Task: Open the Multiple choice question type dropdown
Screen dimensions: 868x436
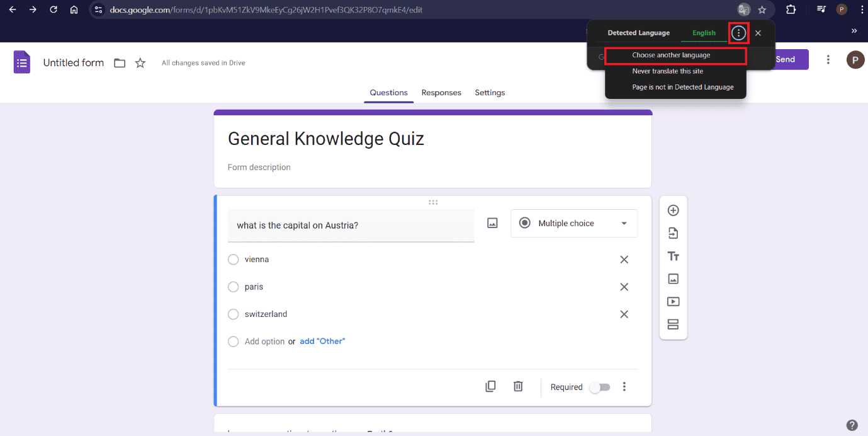Action: point(574,223)
